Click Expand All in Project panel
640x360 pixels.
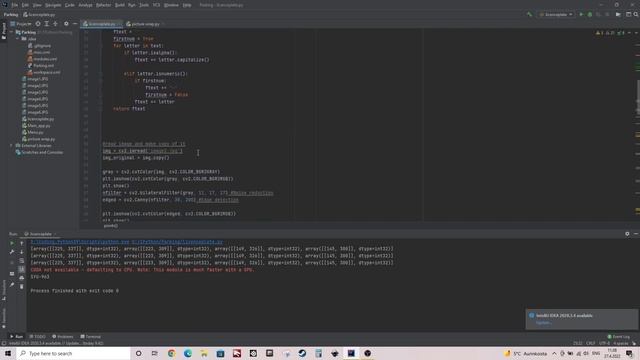click(x=47, y=24)
